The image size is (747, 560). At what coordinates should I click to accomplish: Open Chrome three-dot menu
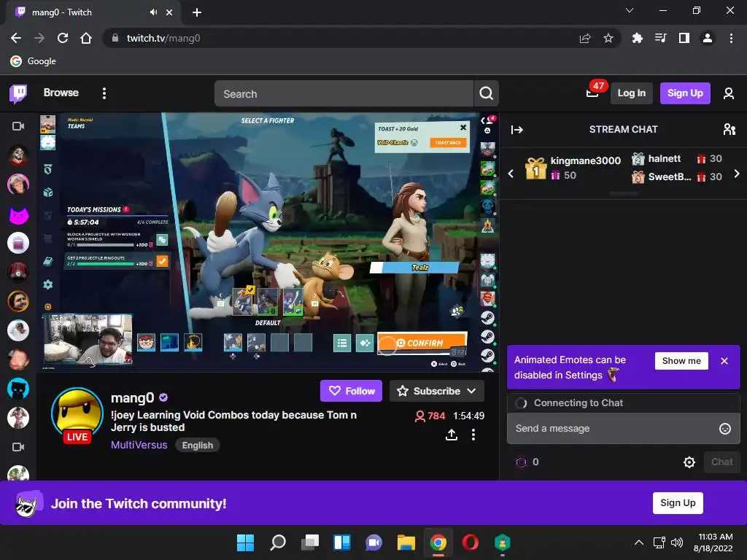[731, 38]
